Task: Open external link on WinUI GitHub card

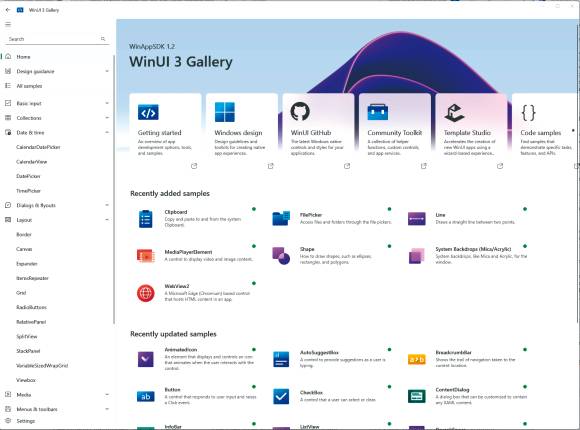Action: (347, 166)
